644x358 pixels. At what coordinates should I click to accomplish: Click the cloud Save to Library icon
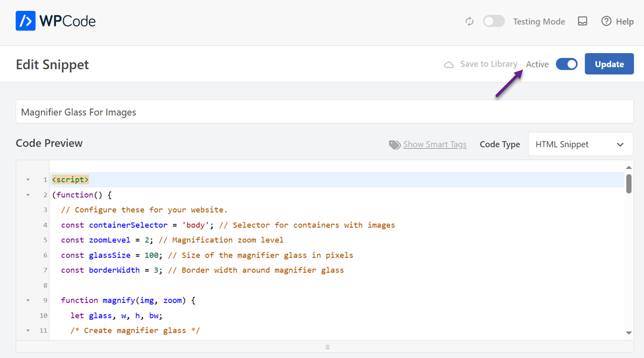[x=449, y=64]
